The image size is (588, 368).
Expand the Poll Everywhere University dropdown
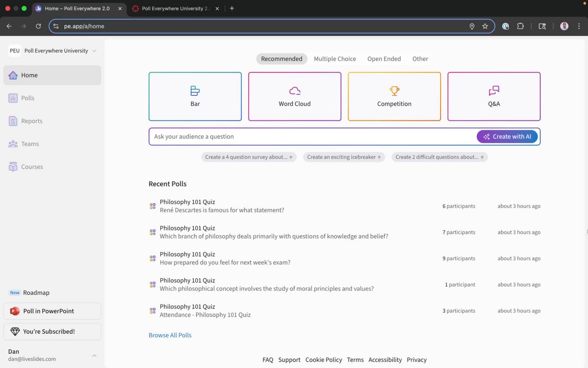click(94, 51)
